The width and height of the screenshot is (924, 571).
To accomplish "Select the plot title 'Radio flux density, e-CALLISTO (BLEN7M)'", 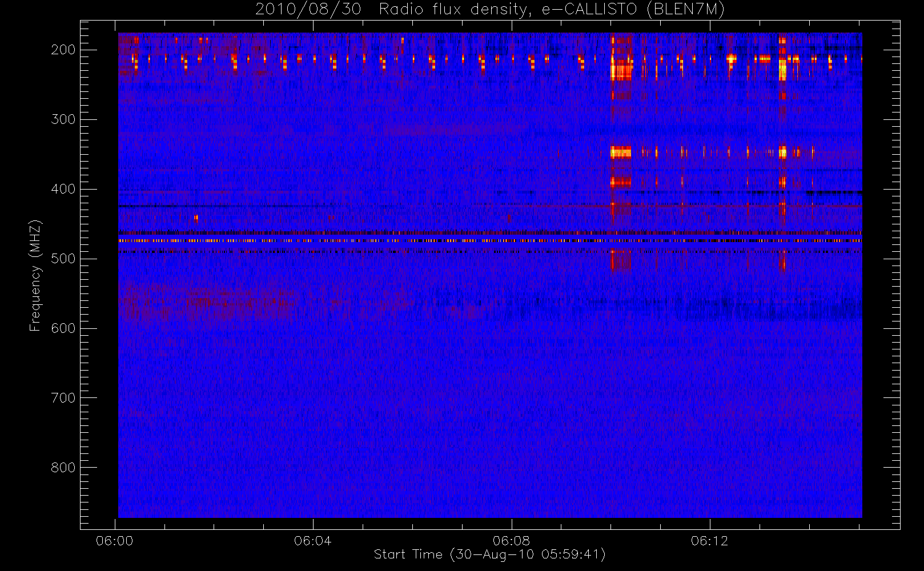I will 552,10.
